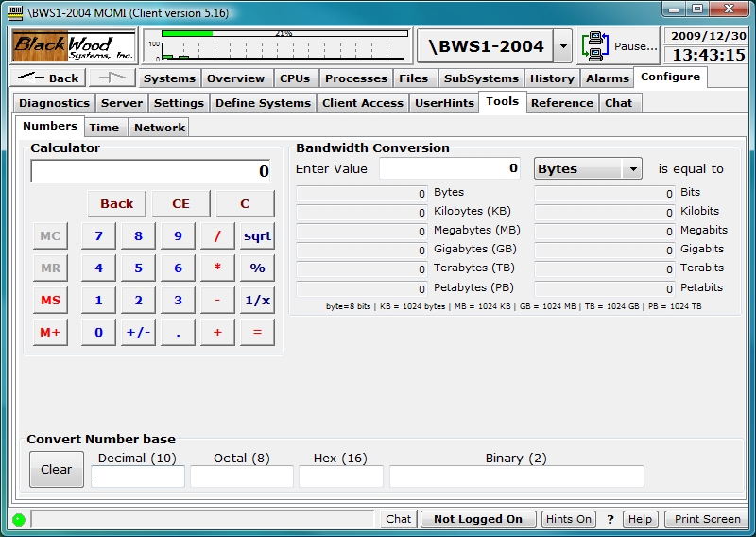Click the Hex (16) input field
Image resolution: width=756 pixels, height=537 pixels.
(340, 476)
